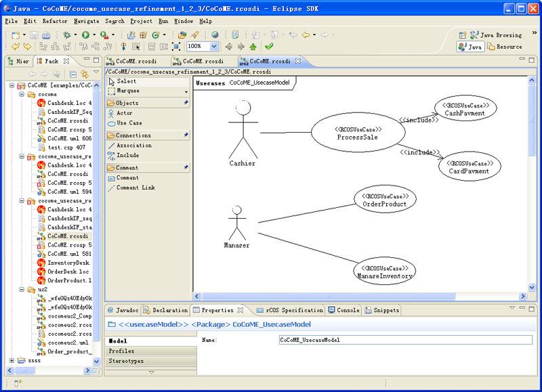The width and height of the screenshot is (542, 392).
Task: Click the Open Perspective icon
Action: 463,35
